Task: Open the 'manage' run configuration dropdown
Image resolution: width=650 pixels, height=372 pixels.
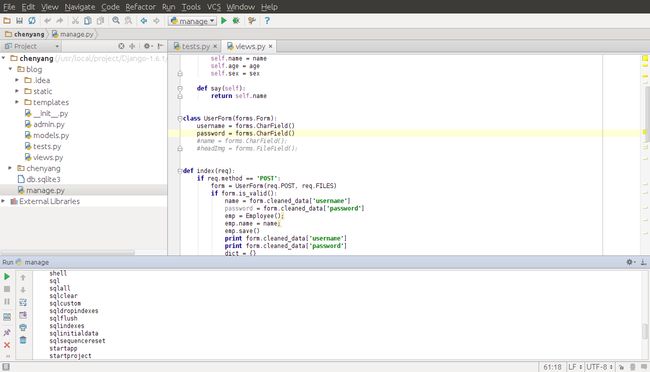Action: [192, 21]
